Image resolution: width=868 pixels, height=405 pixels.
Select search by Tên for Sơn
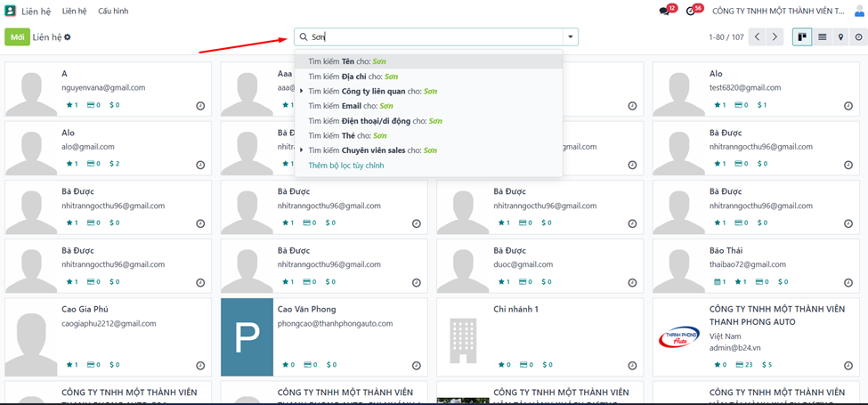click(347, 61)
